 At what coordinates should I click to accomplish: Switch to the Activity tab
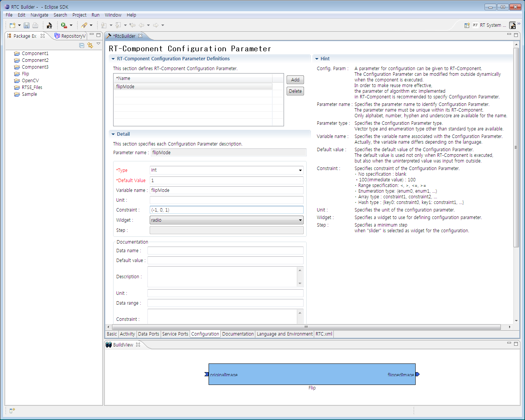127,334
